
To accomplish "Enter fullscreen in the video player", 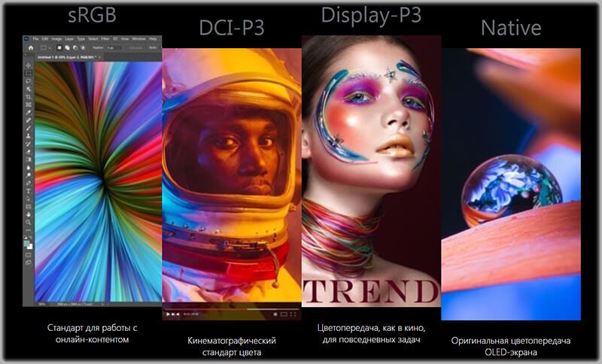I will click(x=295, y=313).
